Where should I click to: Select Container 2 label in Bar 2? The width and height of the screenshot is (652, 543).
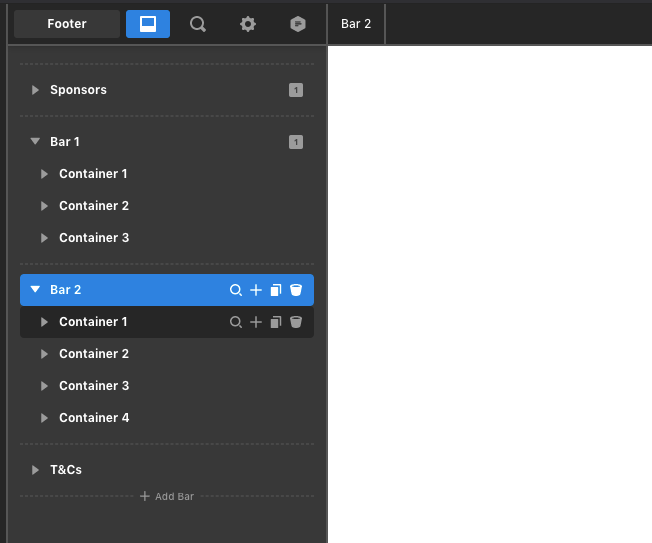pos(94,354)
